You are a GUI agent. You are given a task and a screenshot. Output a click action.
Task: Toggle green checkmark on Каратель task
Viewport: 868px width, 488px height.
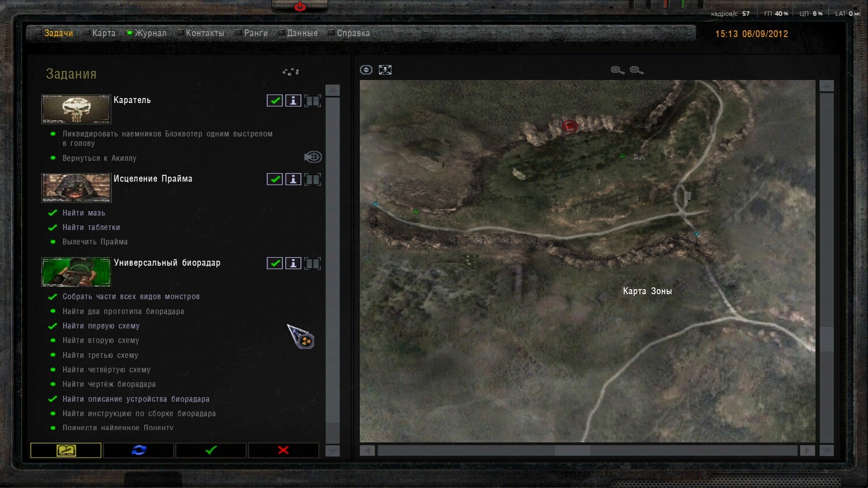click(x=275, y=101)
